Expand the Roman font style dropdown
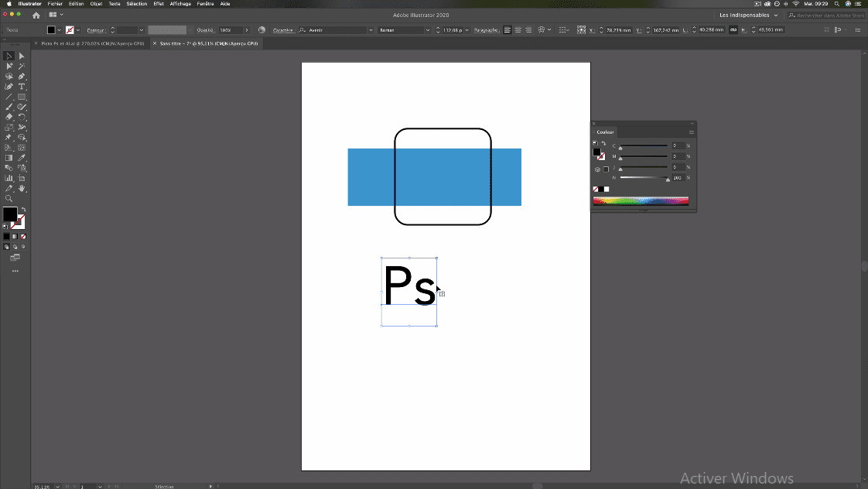This screenshot has height=489, width=868. (426, 30)
